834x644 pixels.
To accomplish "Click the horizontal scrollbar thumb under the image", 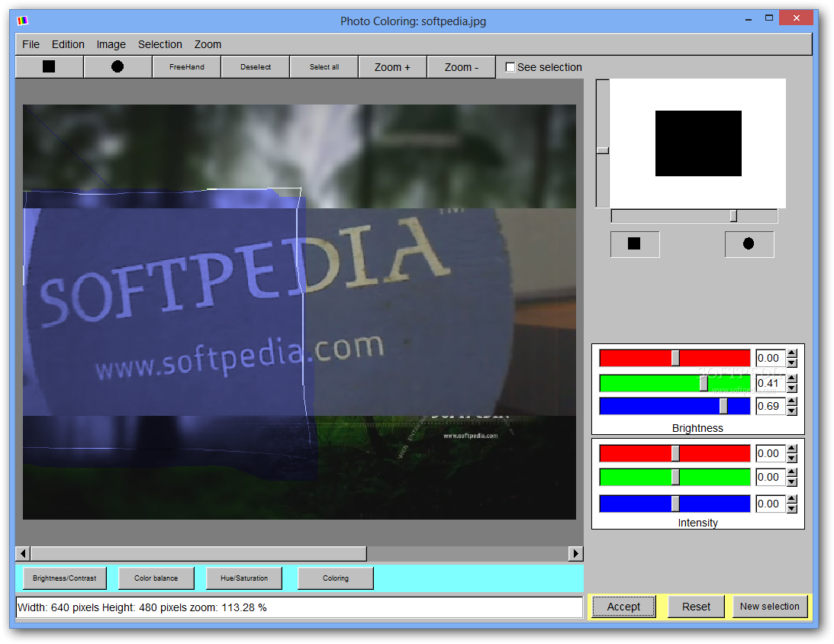I will point(198,554).
